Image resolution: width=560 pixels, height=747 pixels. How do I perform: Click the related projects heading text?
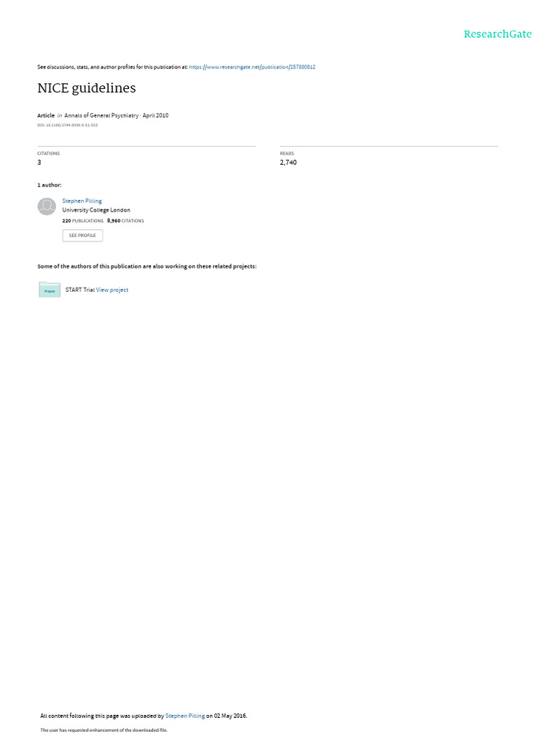[x=147, y=266]
